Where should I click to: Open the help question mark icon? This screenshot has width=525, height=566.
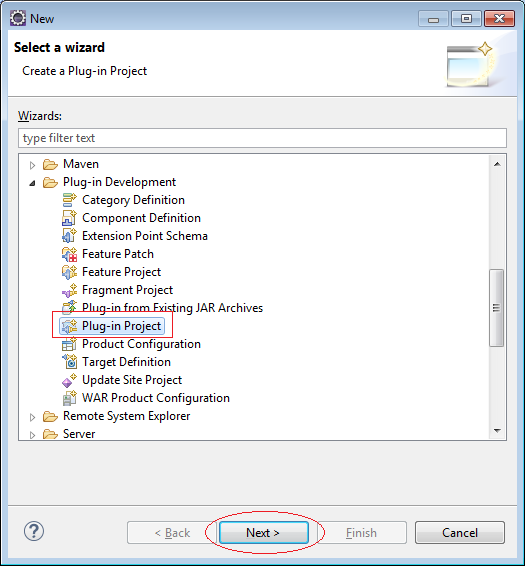click(34, 531)
